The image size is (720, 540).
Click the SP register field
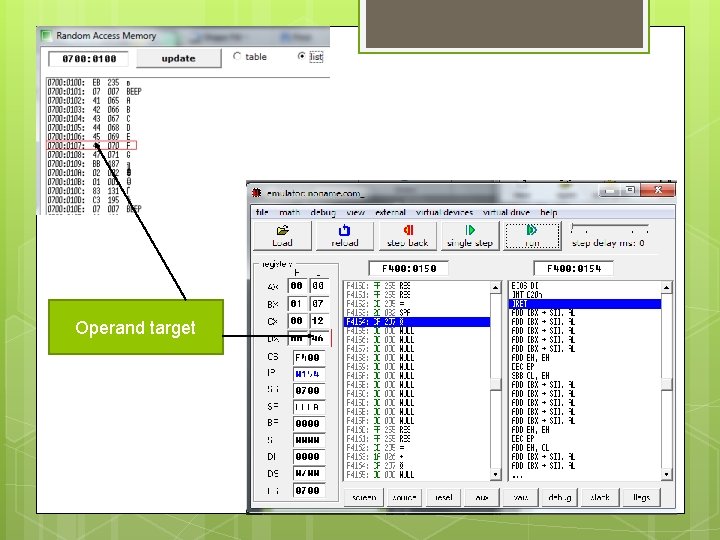[x=309, y=407]
